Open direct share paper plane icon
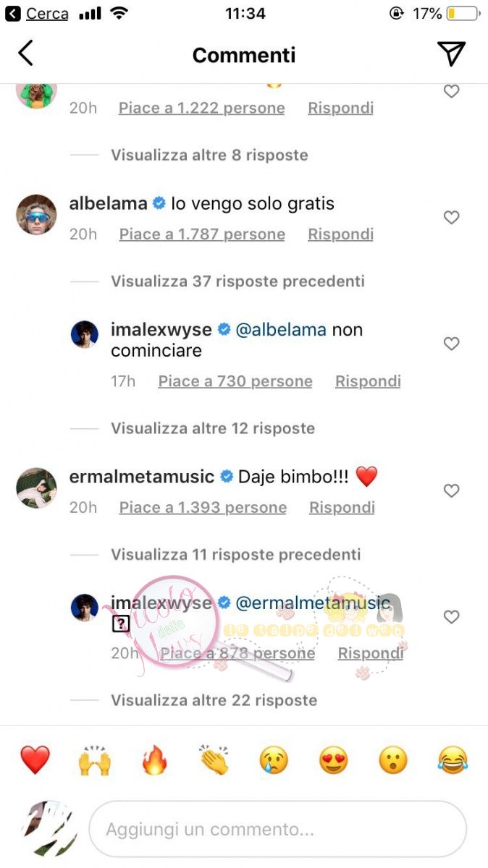Image resolution: width=488 pixels, height=868 pixels. pos(451,54)
